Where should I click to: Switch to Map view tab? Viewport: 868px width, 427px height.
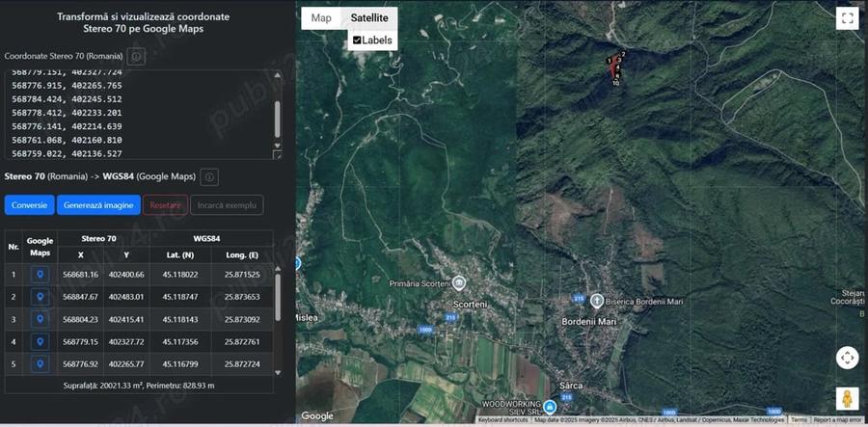[321, 17]
